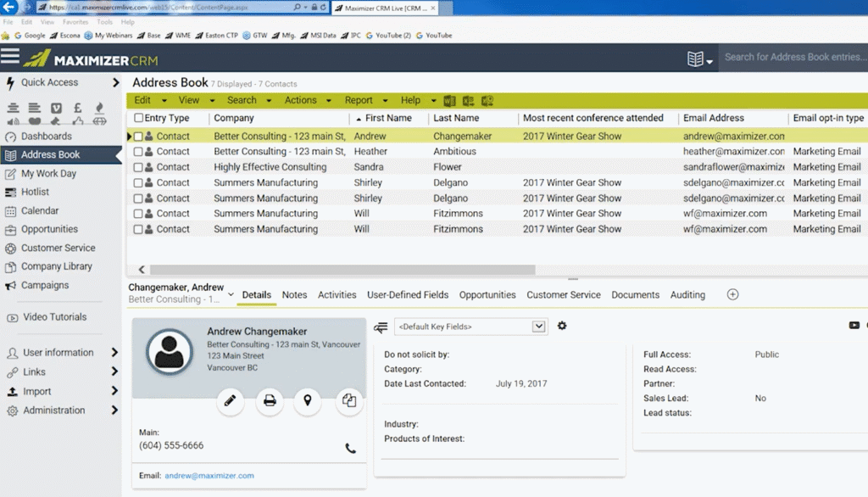
Task: Open the Help menu in yellow toolbar
Action: pos(411,100)
